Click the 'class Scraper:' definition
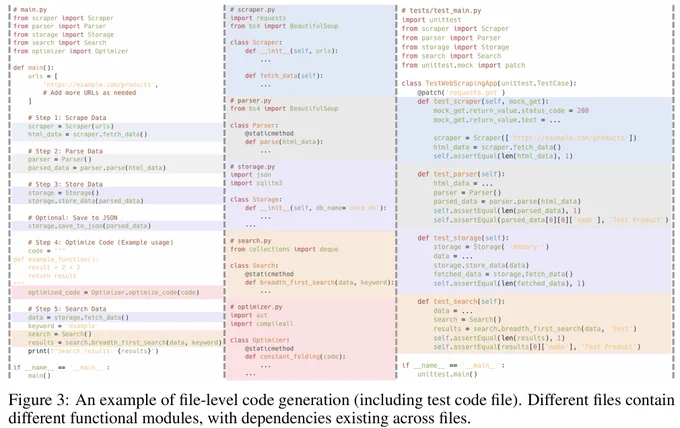 coord(256,42)
